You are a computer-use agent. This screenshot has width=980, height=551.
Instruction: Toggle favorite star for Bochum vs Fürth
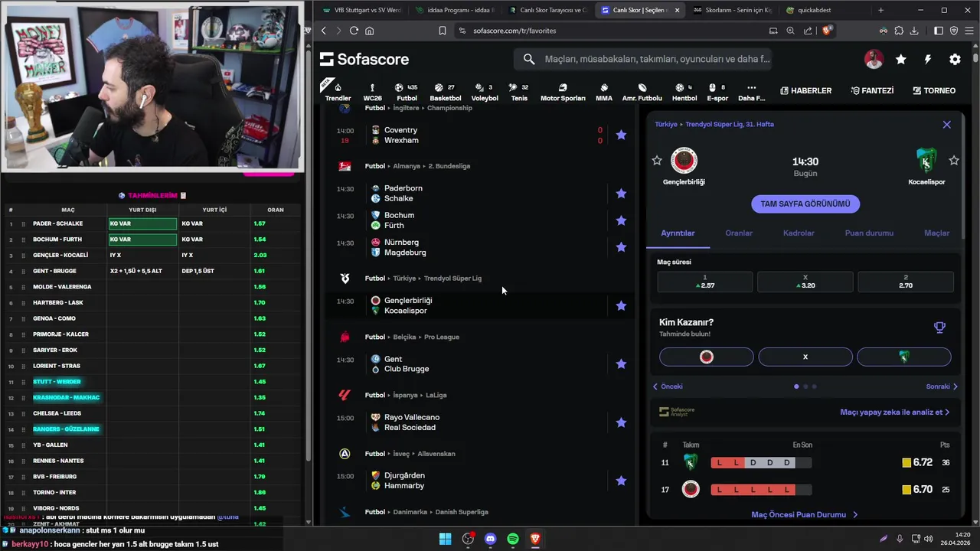(621, 220)
